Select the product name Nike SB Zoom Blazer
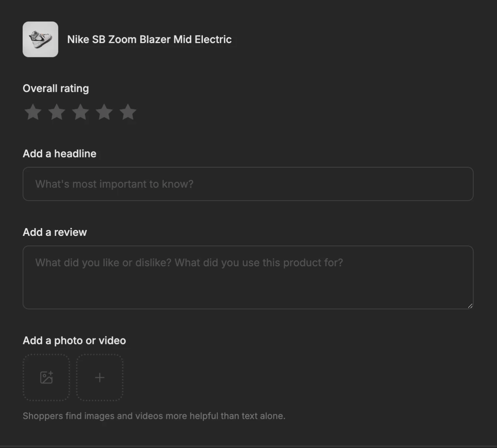497x448 pixels. pos(149,39)
